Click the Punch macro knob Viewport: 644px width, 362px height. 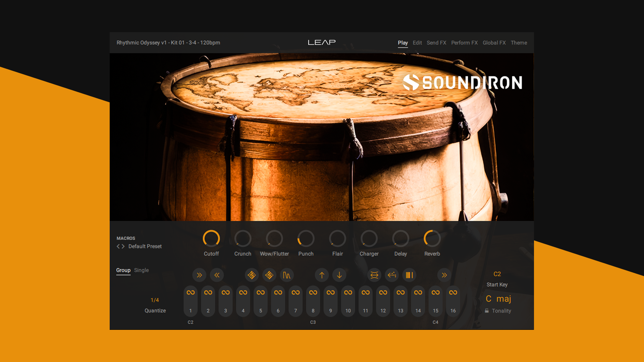click(306, 239)
